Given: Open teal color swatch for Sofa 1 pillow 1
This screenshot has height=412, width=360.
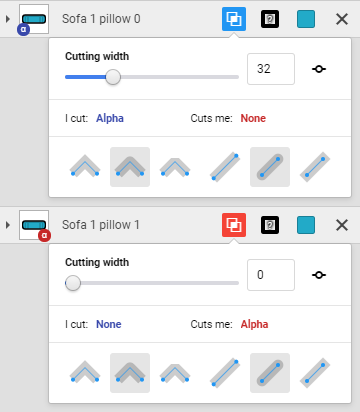Looking at the screenshot, I should coord(306,225).
